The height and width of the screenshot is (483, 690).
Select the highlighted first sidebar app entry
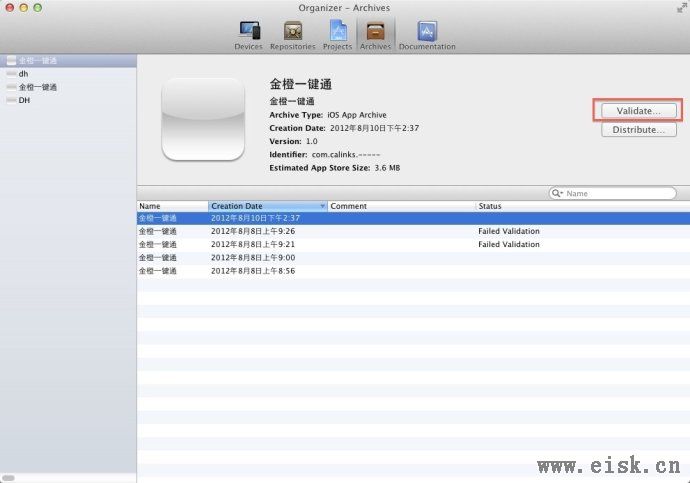click(68, 61)
